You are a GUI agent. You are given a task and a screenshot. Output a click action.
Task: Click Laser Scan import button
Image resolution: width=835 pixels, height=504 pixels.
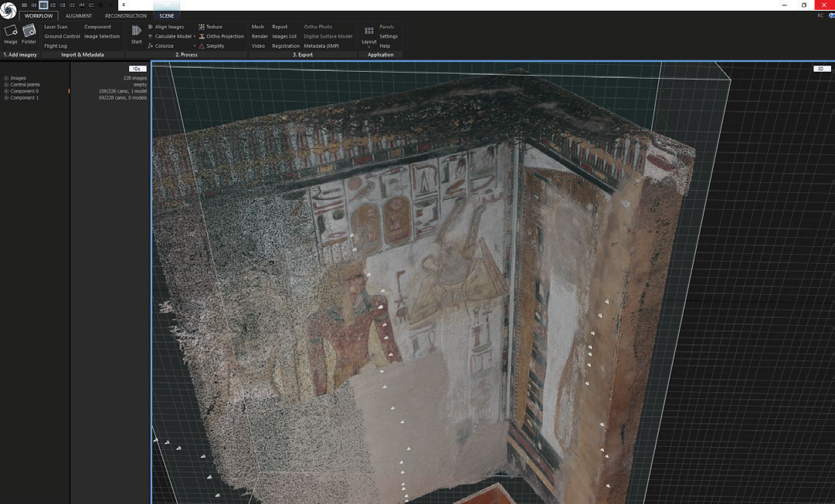pos(56,26)
